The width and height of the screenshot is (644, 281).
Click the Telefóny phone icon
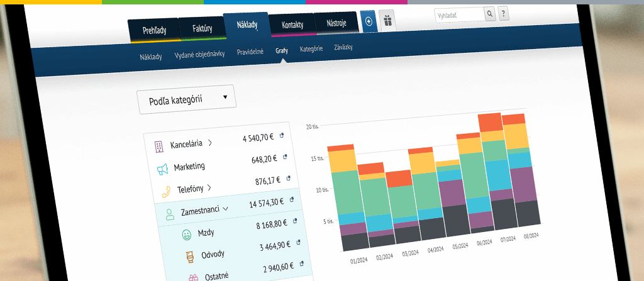coord(166,192)
